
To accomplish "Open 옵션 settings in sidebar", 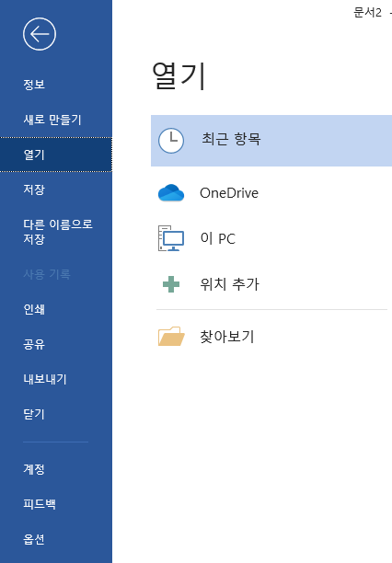I will (x=56, y=539).
